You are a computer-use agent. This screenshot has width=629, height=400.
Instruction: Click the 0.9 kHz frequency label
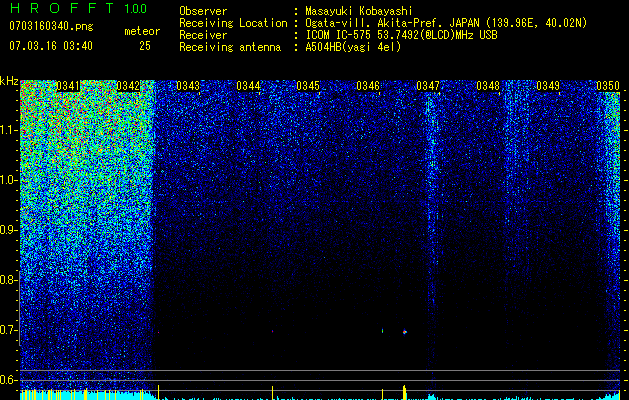(x=8, y=230)
